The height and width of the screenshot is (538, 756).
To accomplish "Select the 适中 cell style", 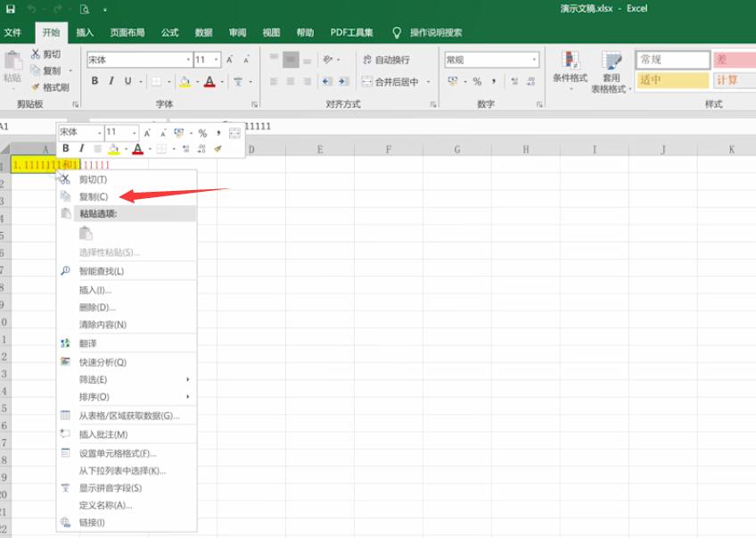I will (x=672, y=80).
